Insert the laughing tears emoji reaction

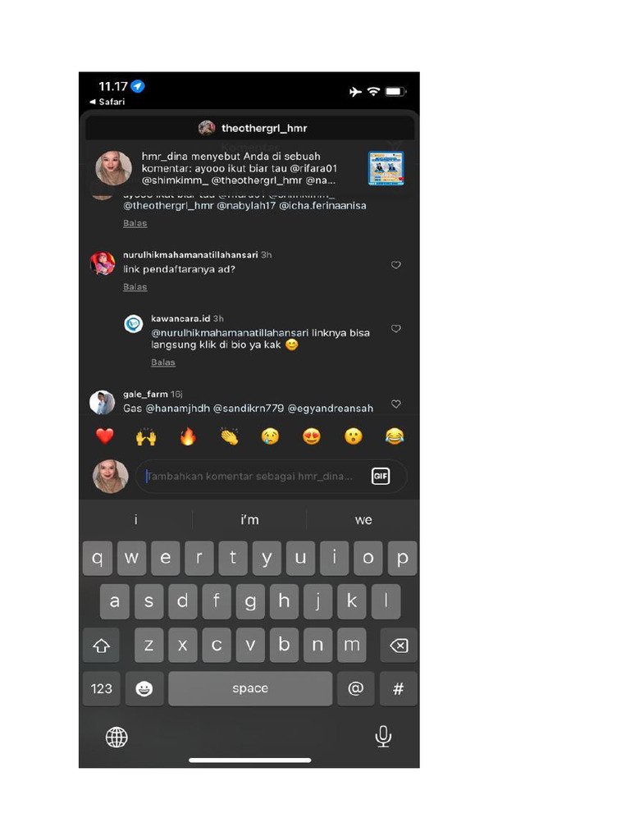(x=395, y=436)
